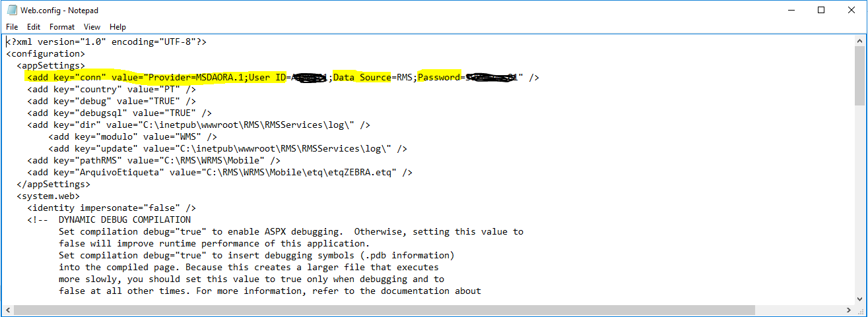
Task: Open the Edit menu
Action: [x=34, y=27]
